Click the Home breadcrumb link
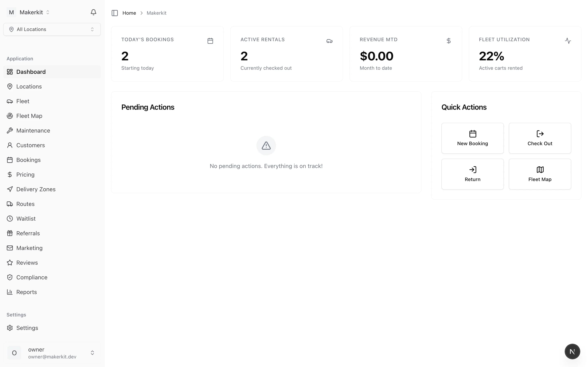The width and height of the screenshot is (588, 367). [x=129, y=13]
